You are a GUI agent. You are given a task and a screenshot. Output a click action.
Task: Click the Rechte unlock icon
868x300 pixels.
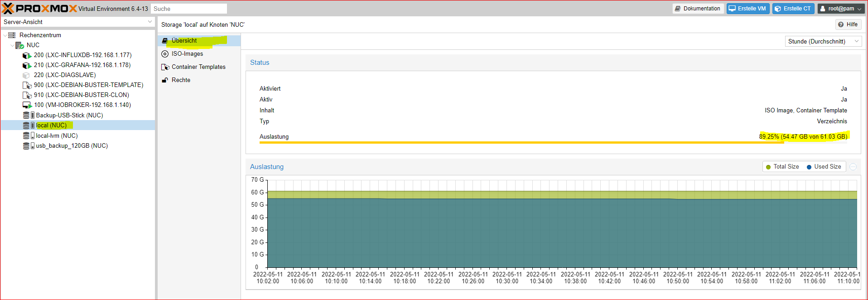[x=165, y=80]
